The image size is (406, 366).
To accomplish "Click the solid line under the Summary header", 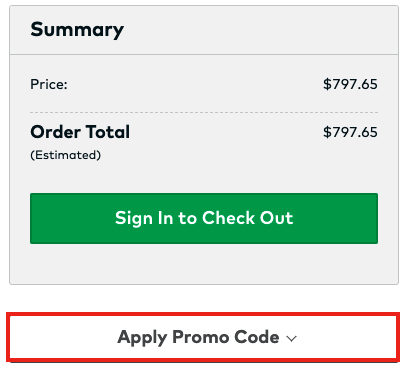I will coord(204,54).
